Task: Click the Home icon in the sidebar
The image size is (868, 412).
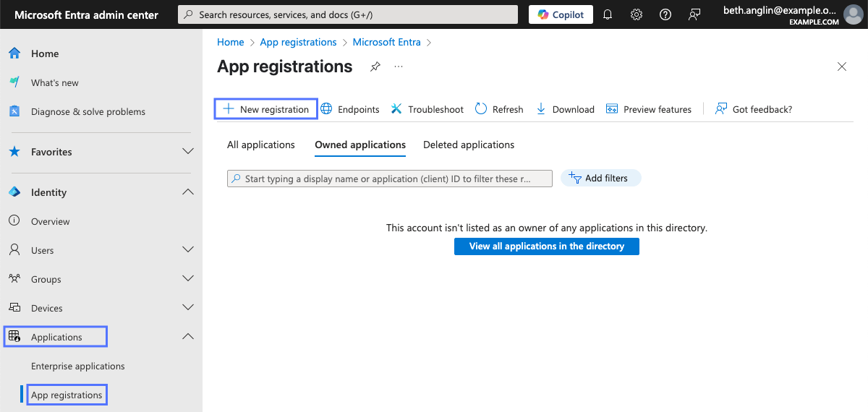Action: (14, 53)
